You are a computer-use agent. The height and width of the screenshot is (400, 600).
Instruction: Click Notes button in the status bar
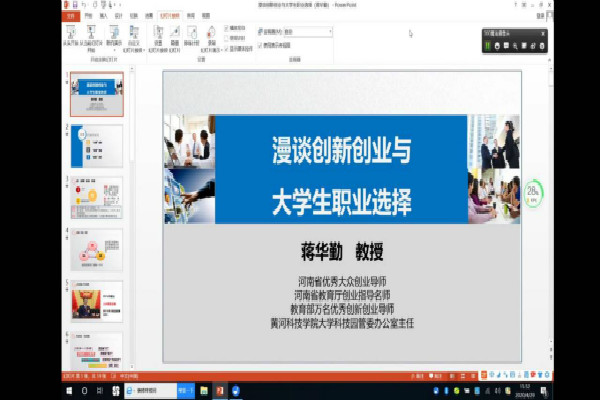click(417, 376)
